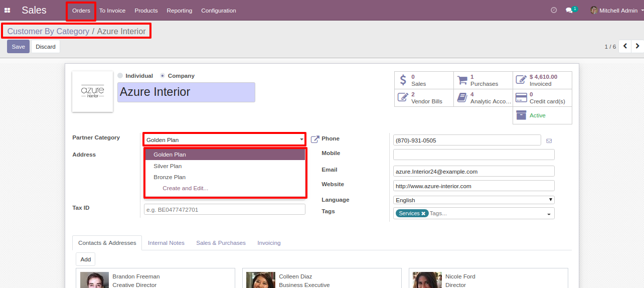Open the Partner Category dropdown field
This screenshot has height=288, width=644.
click(x=225, y=140)
